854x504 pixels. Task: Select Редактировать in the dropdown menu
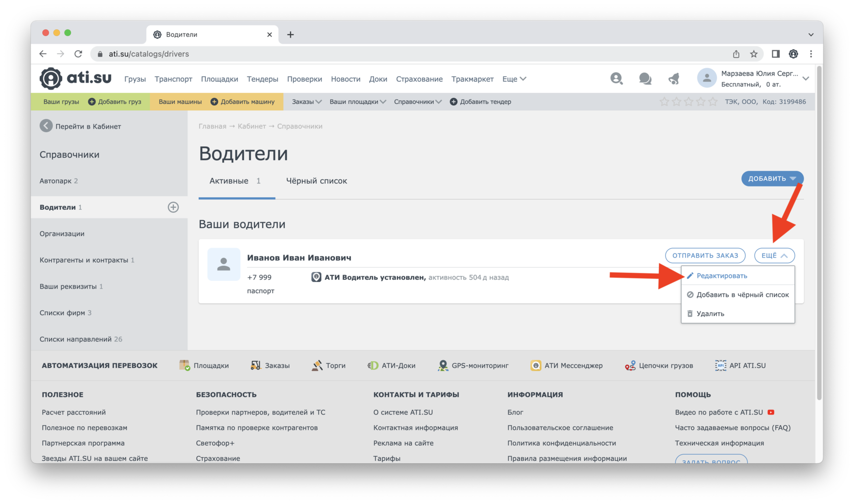[x=738, y=275]
